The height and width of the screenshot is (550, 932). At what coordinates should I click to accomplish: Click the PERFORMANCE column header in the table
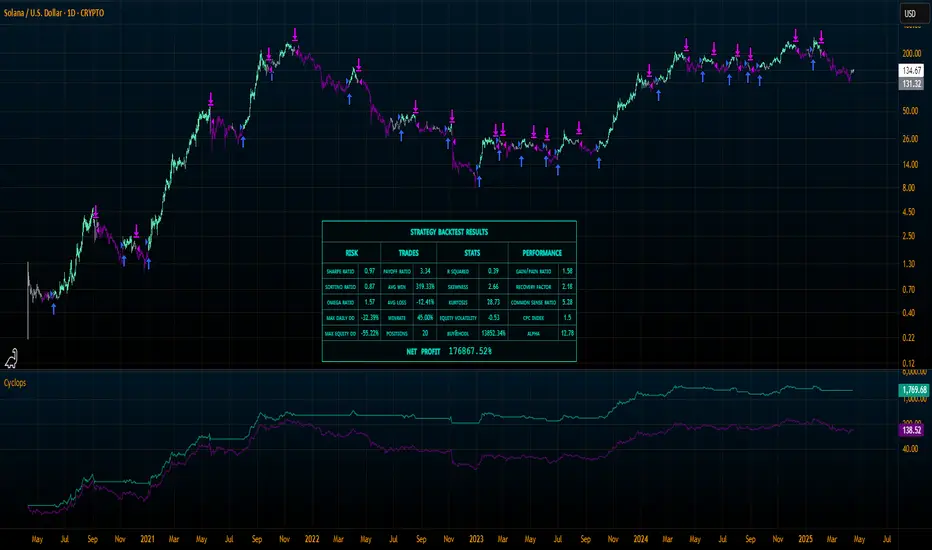click(541, 253)
